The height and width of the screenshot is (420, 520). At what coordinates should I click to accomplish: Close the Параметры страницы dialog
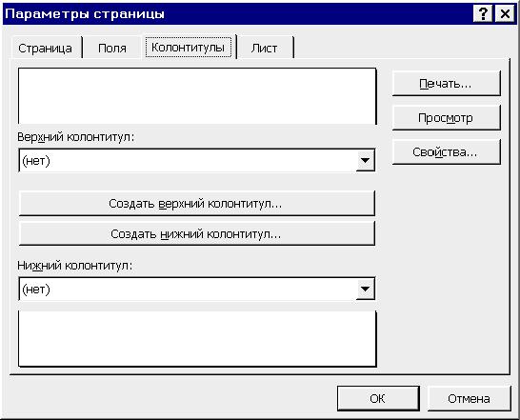[505, 14]
